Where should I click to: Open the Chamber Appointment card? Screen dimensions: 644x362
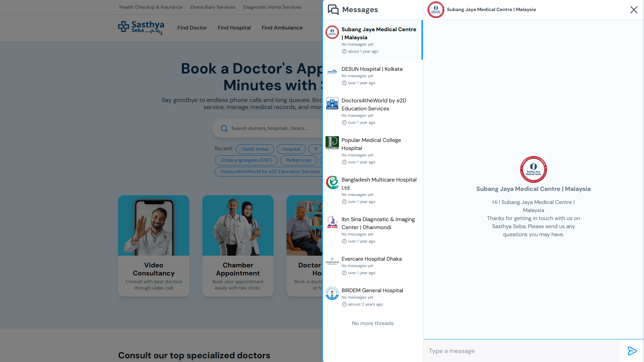tap(238, 246)
